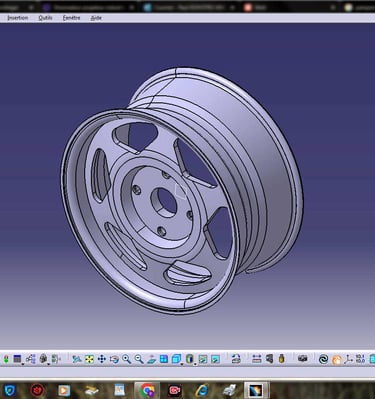The height and width of the screenshot is (399, 375).
Task: Expand the dropdown arrow beside the leftmost toolbar window icon
Action: [x=23, y=364]
